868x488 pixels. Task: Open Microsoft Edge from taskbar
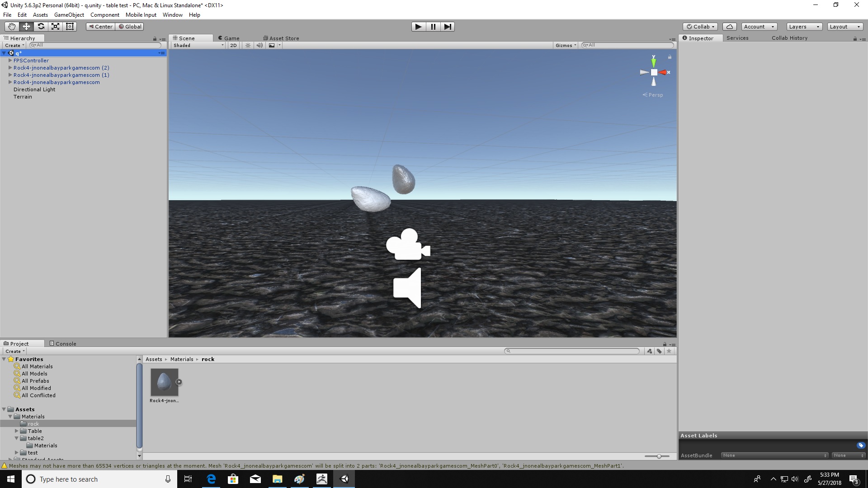click(x=211, y=479)
